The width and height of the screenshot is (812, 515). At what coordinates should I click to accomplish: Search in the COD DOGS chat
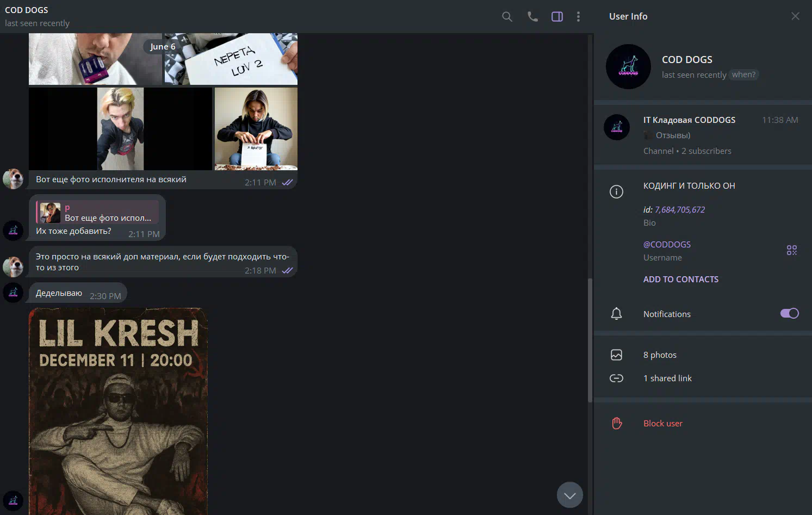click(x=507, y=17)
